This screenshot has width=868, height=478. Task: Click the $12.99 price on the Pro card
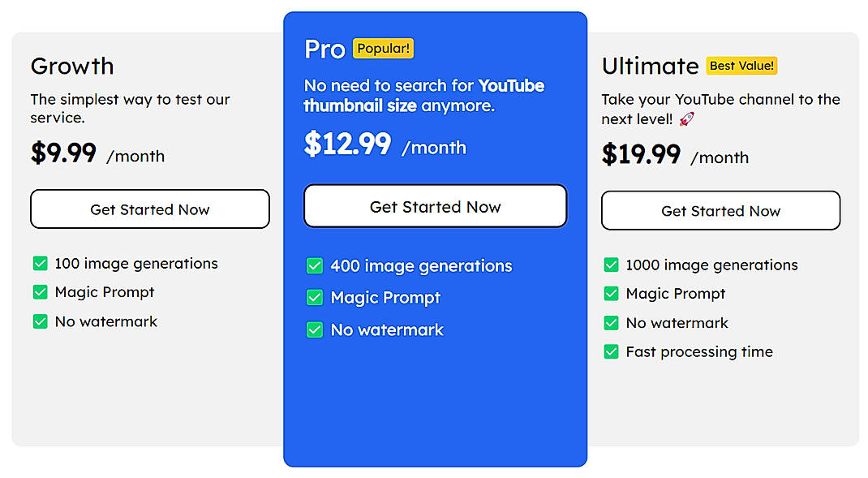coord(346,146)
